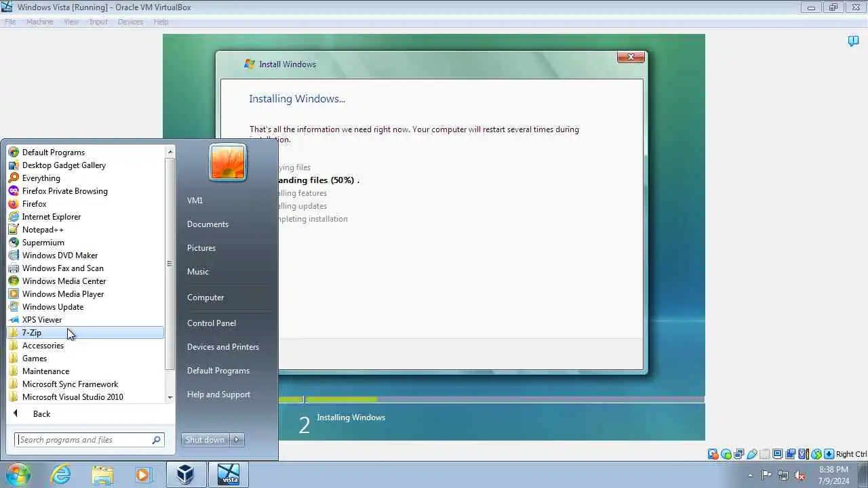Click the green Vista installation progress bar
This screenshot has height=488, width=868.
[340, 399]
